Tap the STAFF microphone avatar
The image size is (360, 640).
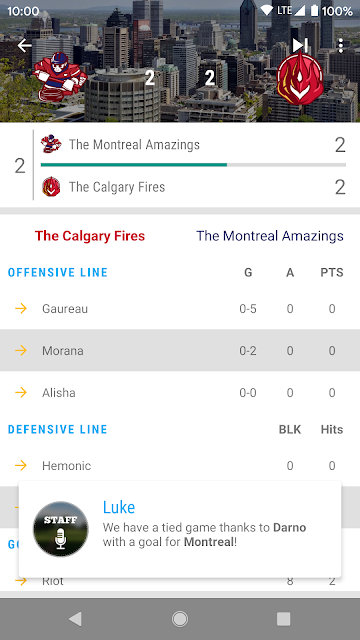pos(60,529)
